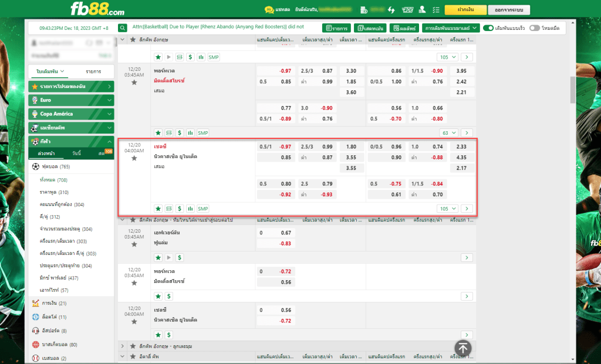The width and height of the screenshot is (601, 364).
Task: Expand Euro section in sidebar
Action: 71,100
